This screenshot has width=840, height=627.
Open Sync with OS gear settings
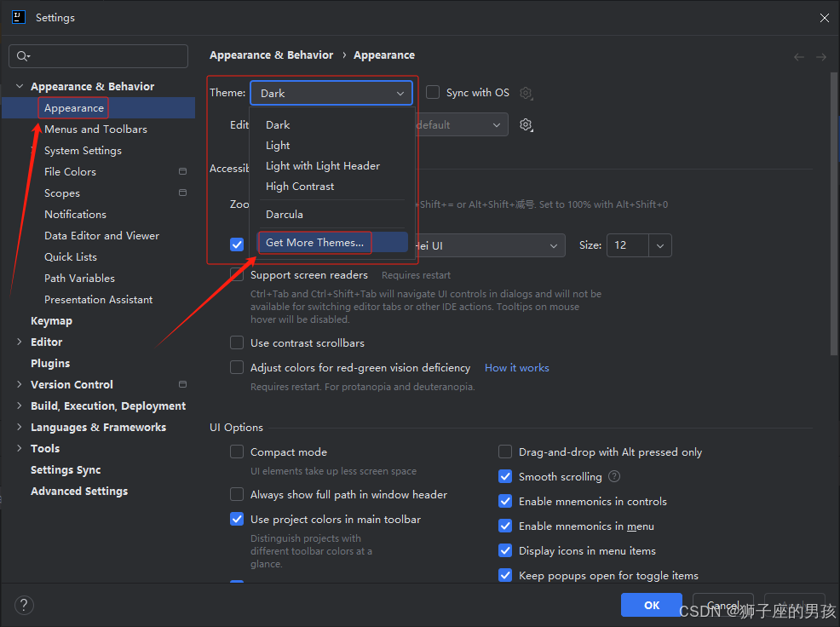pyautogui.click(x=526, y=93)
